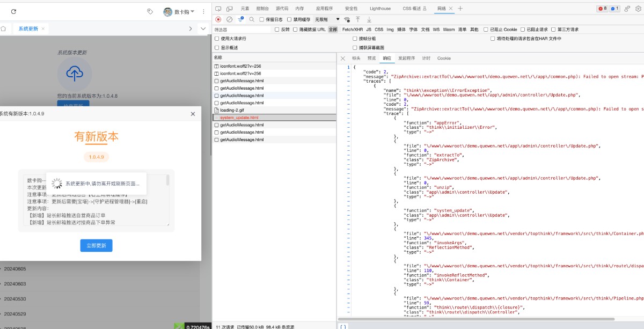Enable the 保留日志 checkbox
Viewport: 644px width, 329px height.
click(262, 19)
